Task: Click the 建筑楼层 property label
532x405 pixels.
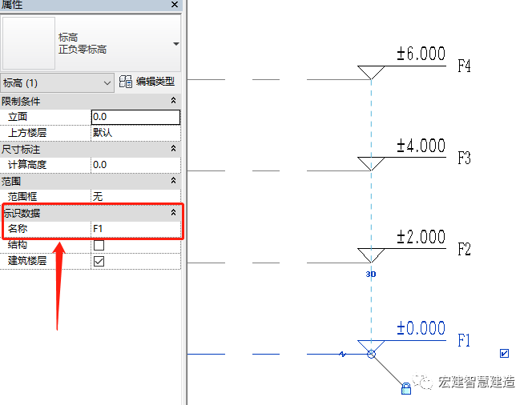Action: click(x=27, y=261)
